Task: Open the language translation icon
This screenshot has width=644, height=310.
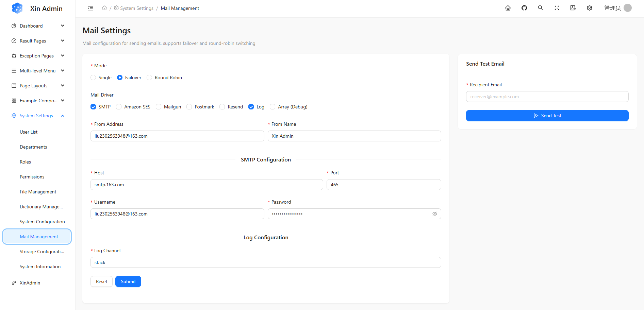Action: 573,8
